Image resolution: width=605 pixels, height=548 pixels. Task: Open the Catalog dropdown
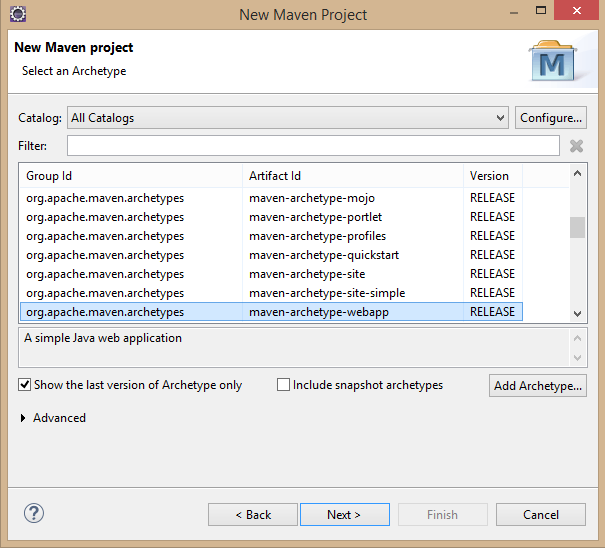(x=288, y=118)
